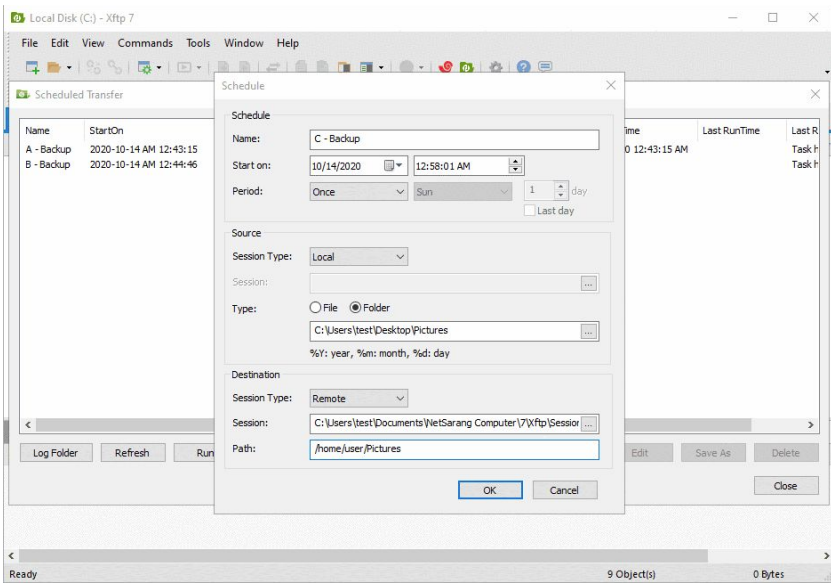Screen dimensions: 833x585
Task: Click the Delete button in Scheduled Transfer
Action: (786, 453)
